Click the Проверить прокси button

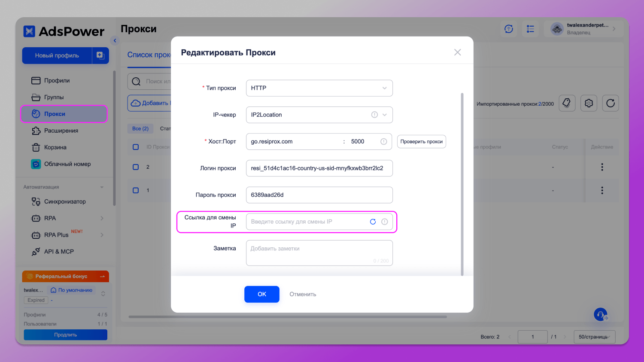pos(421,142)
